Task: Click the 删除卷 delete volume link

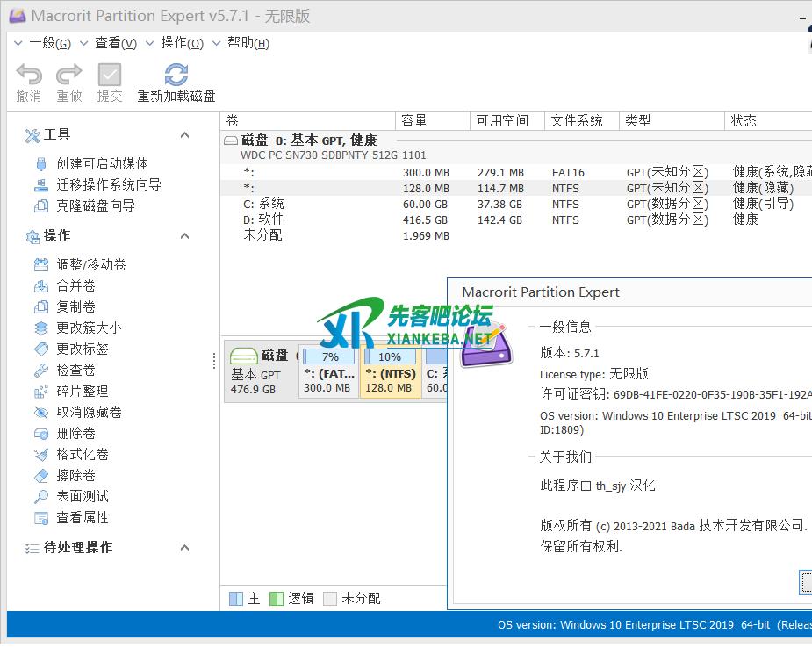Action: pyautogui.click(x=75, y=433)
